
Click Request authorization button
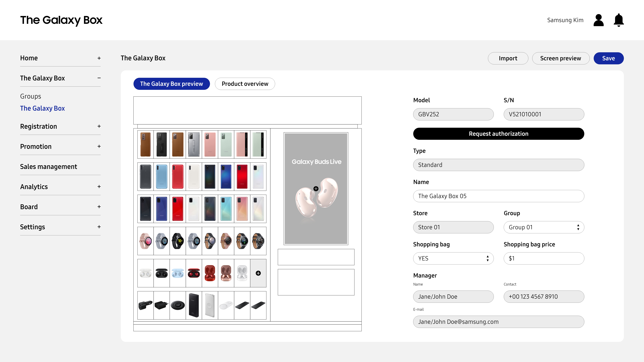click(x=499, y=134)
